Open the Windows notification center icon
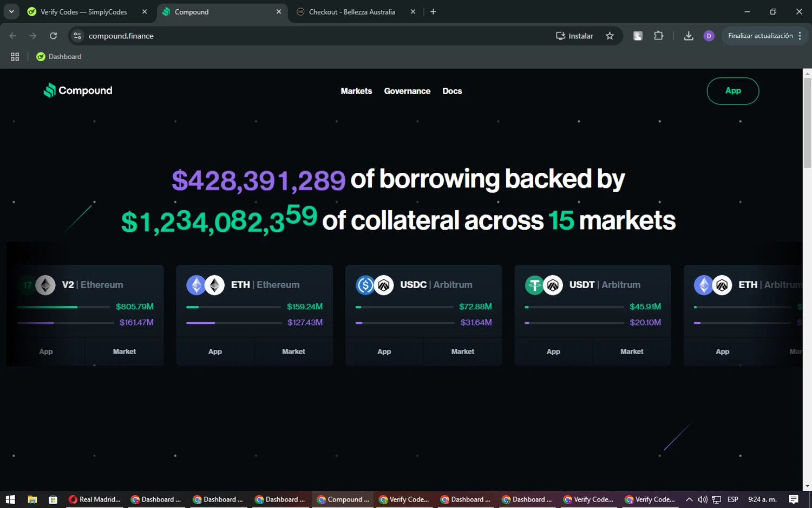The image size is (812, 508). 794,499
